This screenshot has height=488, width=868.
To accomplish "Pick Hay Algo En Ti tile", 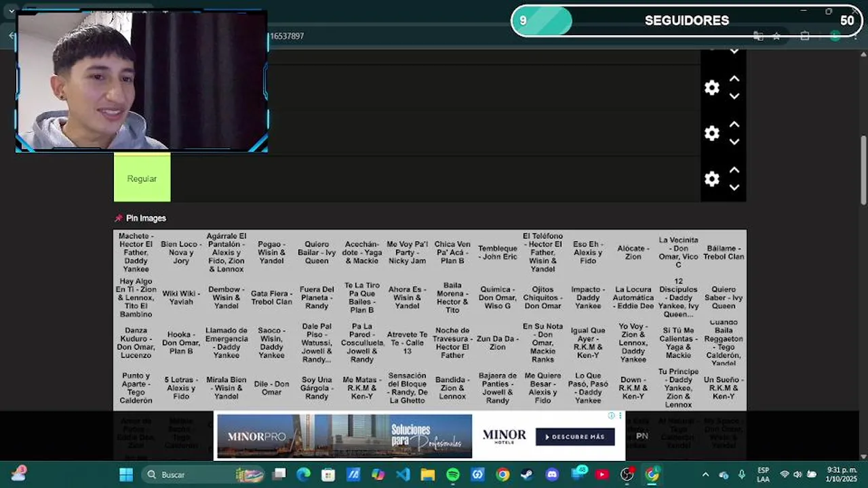I will [x=136, y=298].
